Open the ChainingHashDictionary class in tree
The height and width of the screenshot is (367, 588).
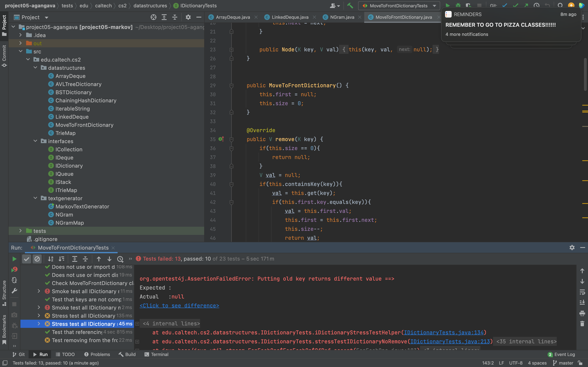(x=86, y=101)
